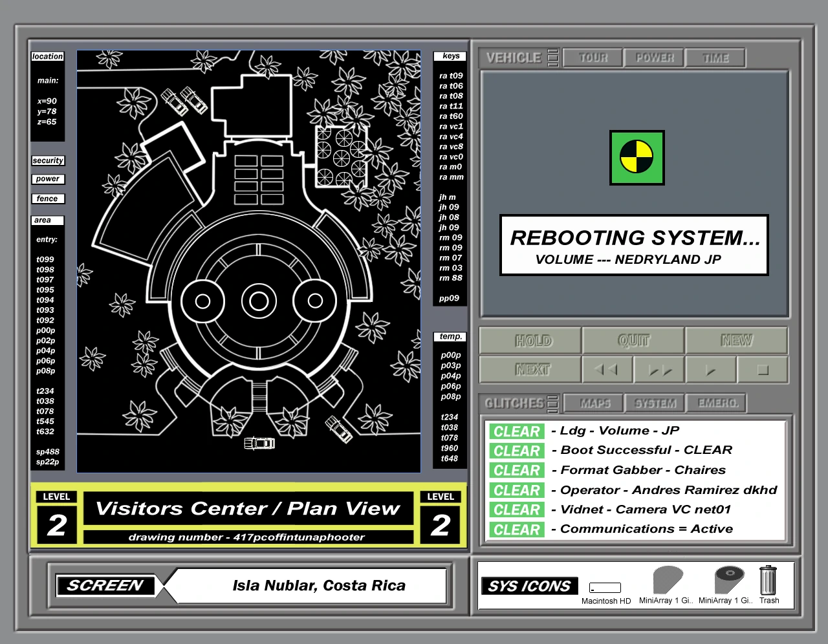Open the second MiniArray disk icon
The height and width of the screenshot is (644, 828).
point(728,580)
